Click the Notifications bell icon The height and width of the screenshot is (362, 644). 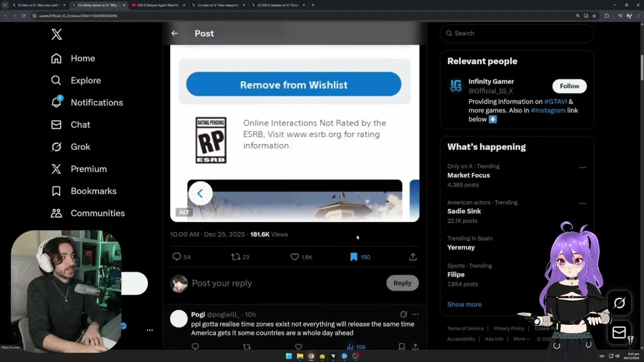(56, 103)
